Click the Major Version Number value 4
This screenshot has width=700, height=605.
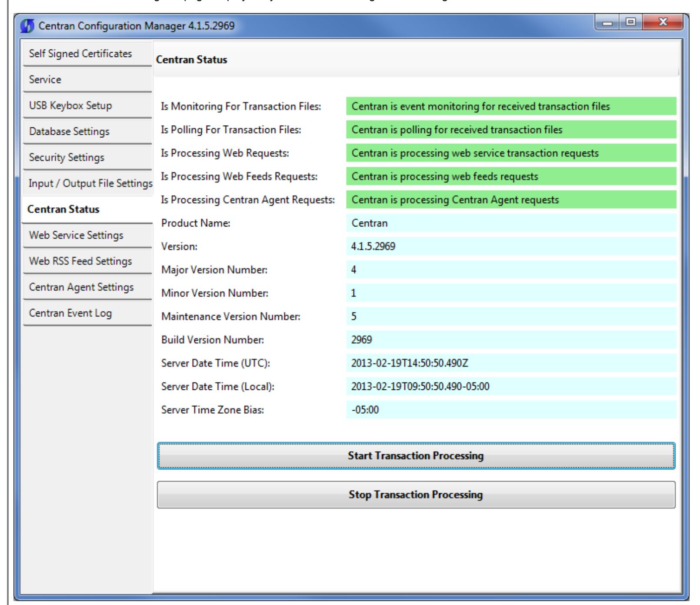point(511,270)
